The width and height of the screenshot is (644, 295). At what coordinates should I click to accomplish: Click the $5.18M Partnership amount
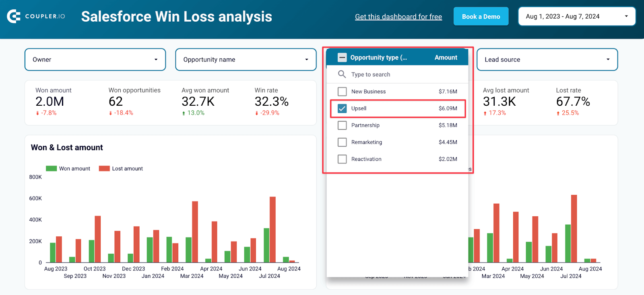pos(448,125)
